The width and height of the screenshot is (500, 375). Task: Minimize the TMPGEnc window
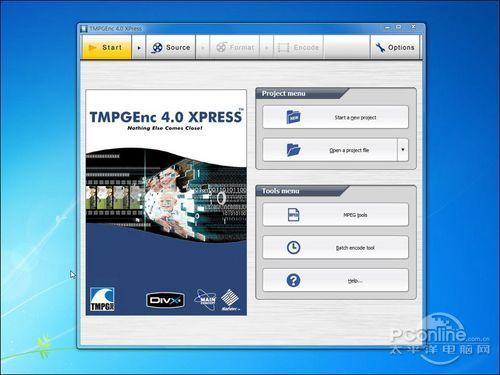(x=387, y=28)
